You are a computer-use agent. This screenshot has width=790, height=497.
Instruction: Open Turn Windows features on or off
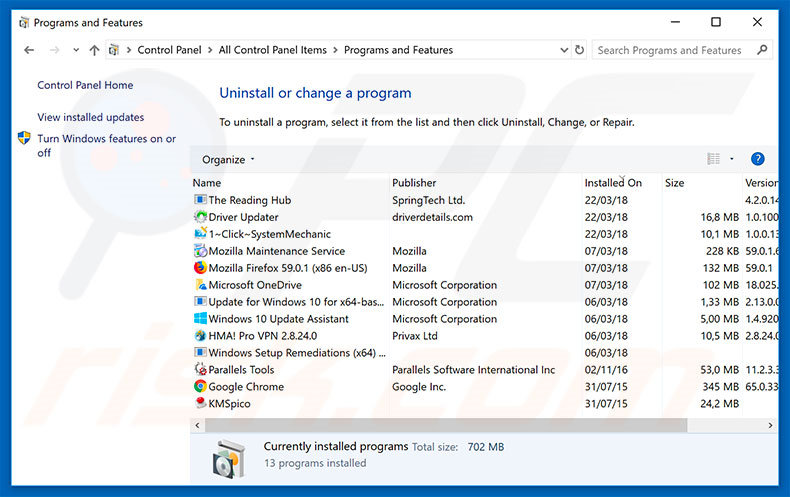(x=106, y=145)
